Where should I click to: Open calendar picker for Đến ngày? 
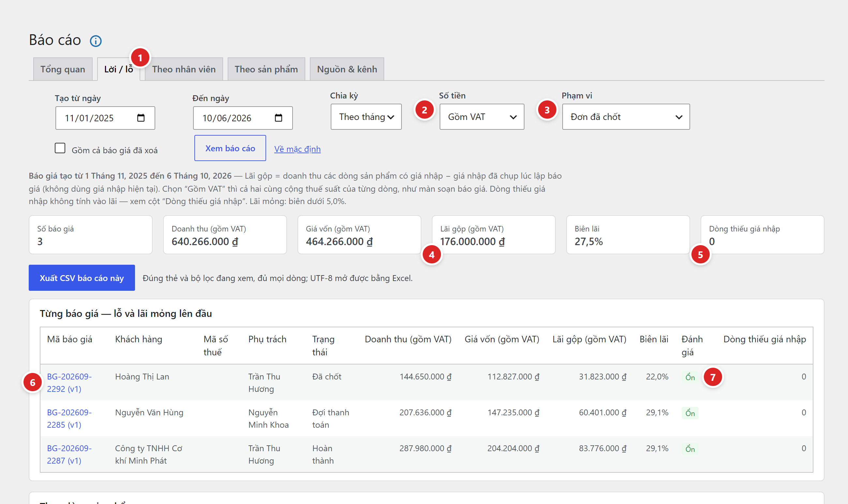click(x=278, y=118)
